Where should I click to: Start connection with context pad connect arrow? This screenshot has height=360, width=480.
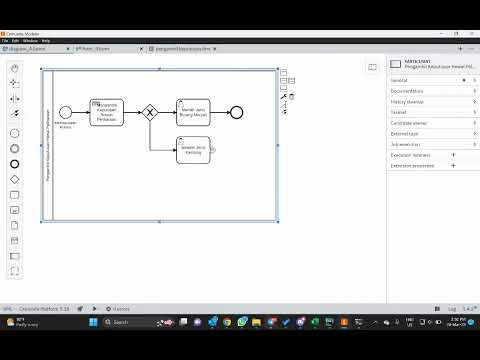[284, 112]
